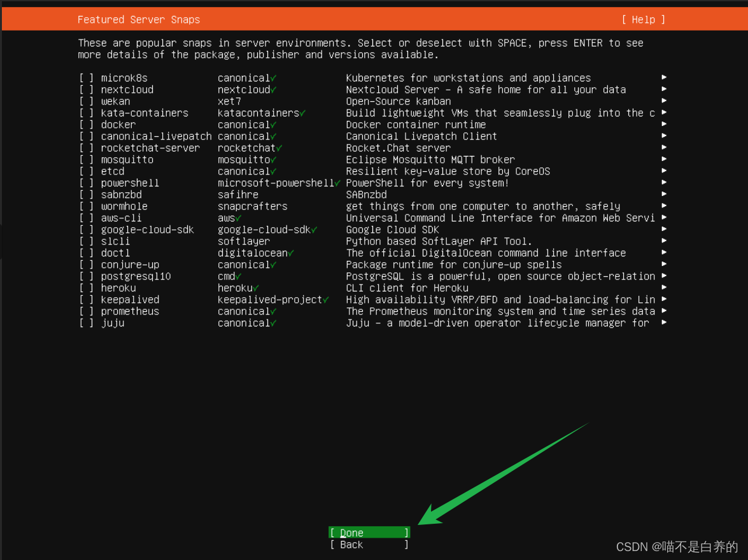Enable the etcd snap checkbox

point(87,171)
